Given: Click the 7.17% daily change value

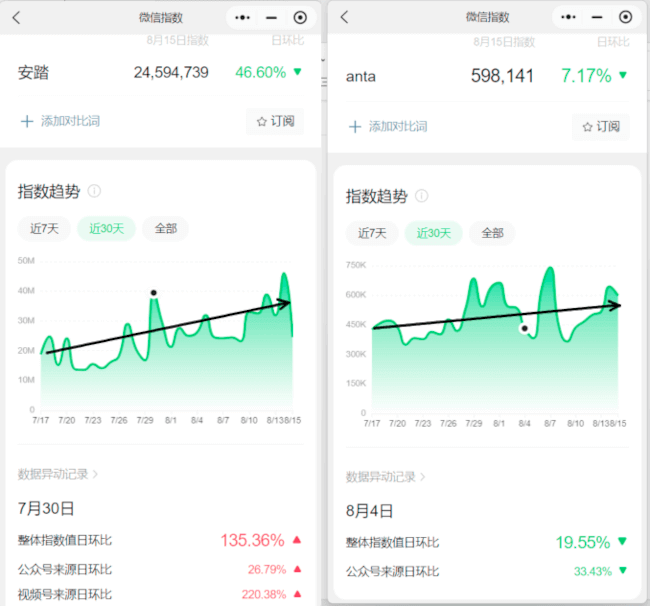Looking at the screenshot, I should pos(586,76).
